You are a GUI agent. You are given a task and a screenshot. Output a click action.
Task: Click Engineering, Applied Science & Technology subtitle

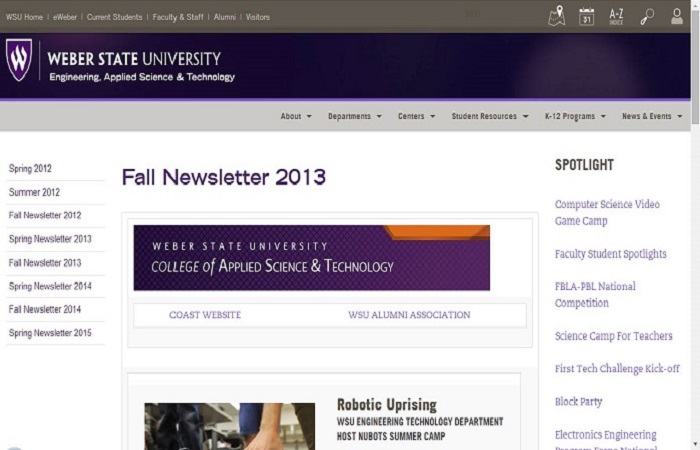[x=142, y=77]
